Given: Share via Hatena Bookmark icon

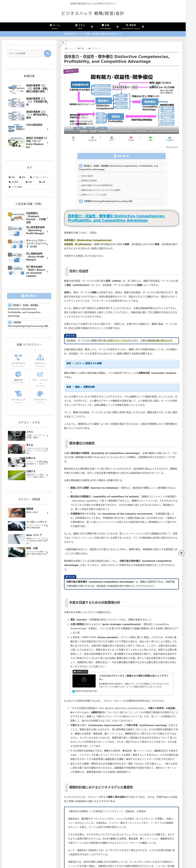Looking at the screenshot, I should pyautogui.click(x=112, y=138).
